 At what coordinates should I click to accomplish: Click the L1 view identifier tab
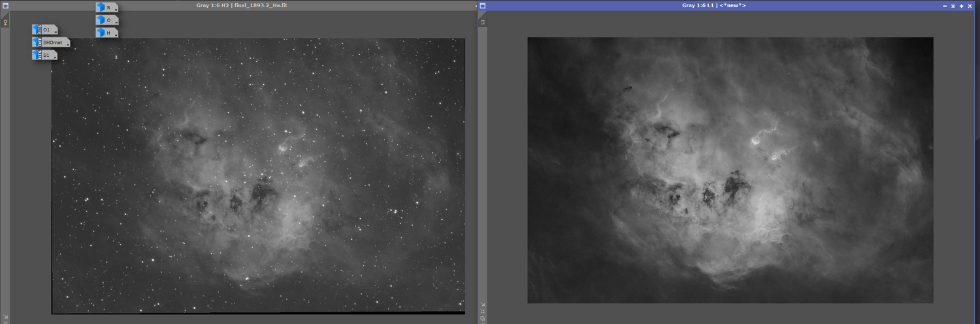tap(483, 22)
